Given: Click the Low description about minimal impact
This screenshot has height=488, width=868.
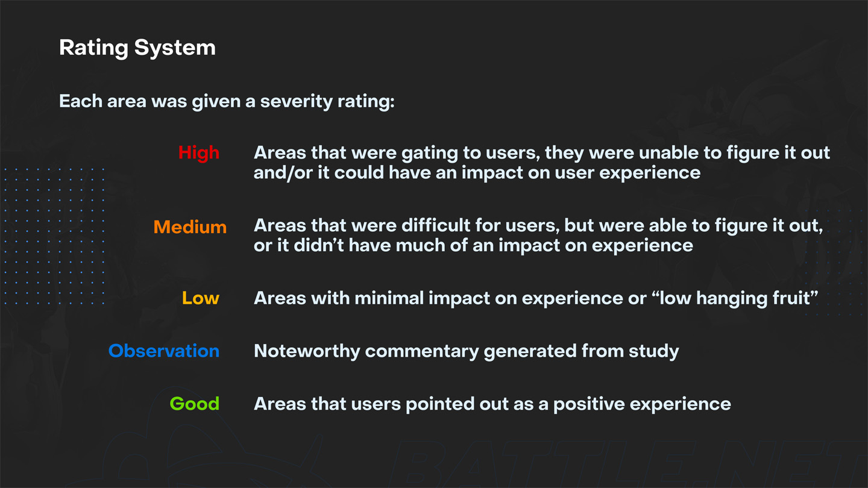Looking at the screenshot, I should click(x=536, y=298).
